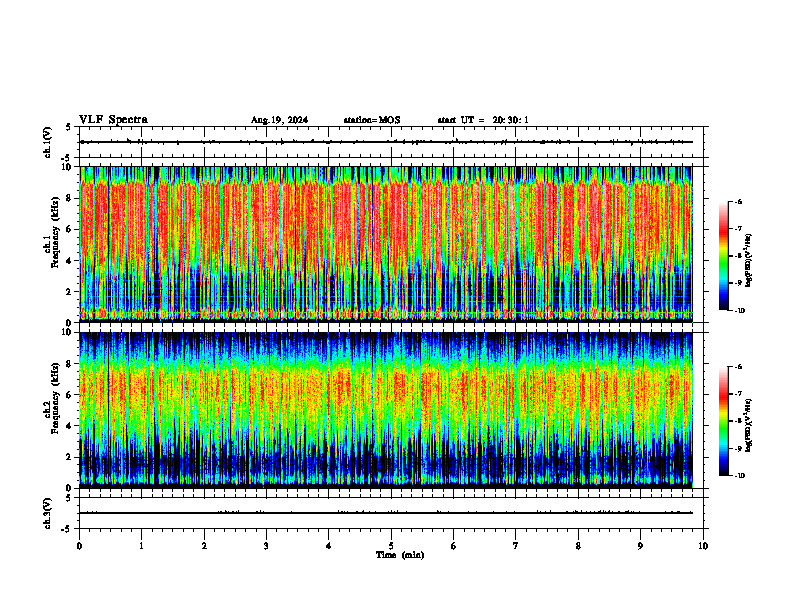Click the ch.3 voltage waveform trace
The width and height of the screenshot is (792, 612).
[386, 513]
